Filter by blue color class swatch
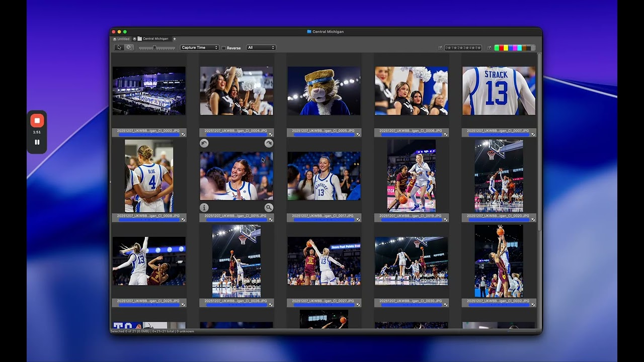This screenshot has height=362, width=644. click(510, 48)
